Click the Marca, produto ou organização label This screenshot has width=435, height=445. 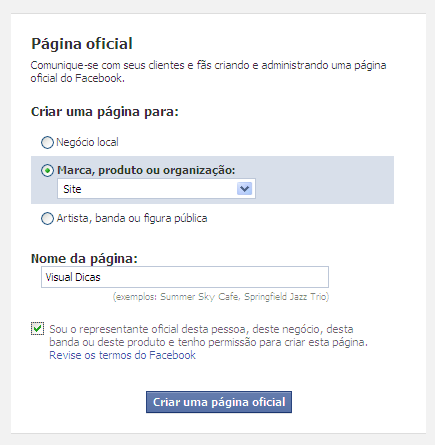click(146, 170)
